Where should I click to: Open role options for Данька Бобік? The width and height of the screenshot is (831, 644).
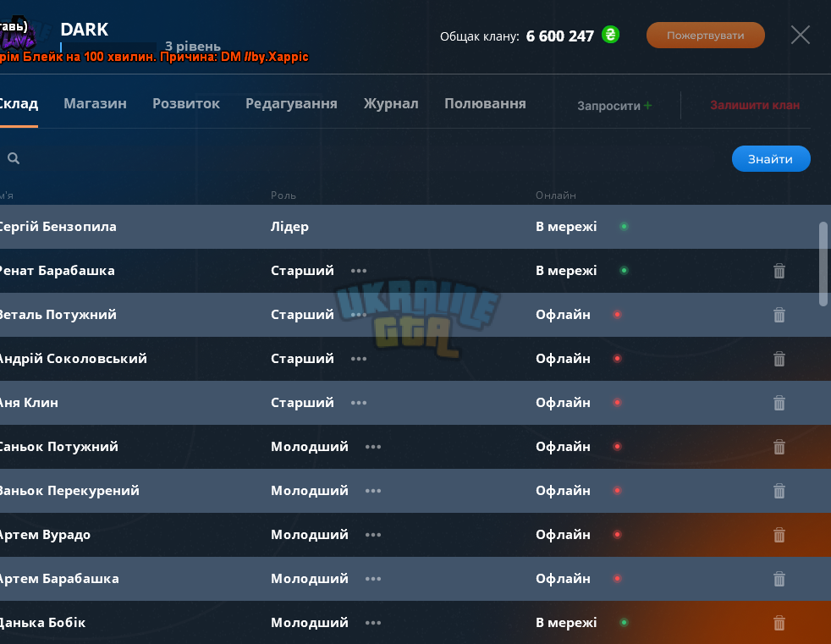pyautogui.click(x=373, y=623)
